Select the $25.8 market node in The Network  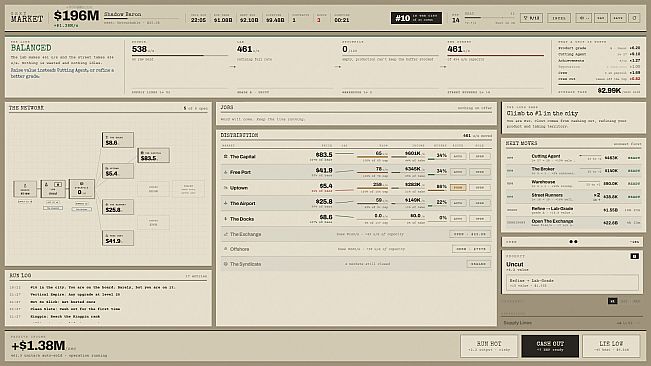(x=118, y=207)
